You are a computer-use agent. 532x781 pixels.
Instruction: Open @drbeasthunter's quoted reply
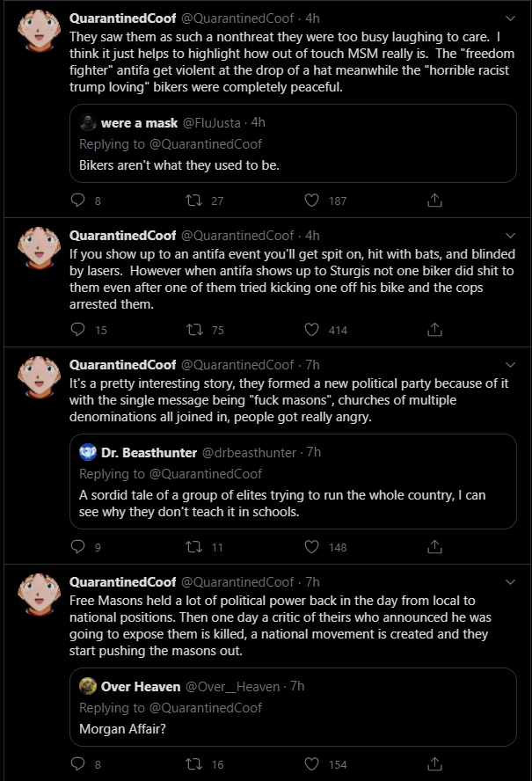pyautogui.click(x=293, y=482)
